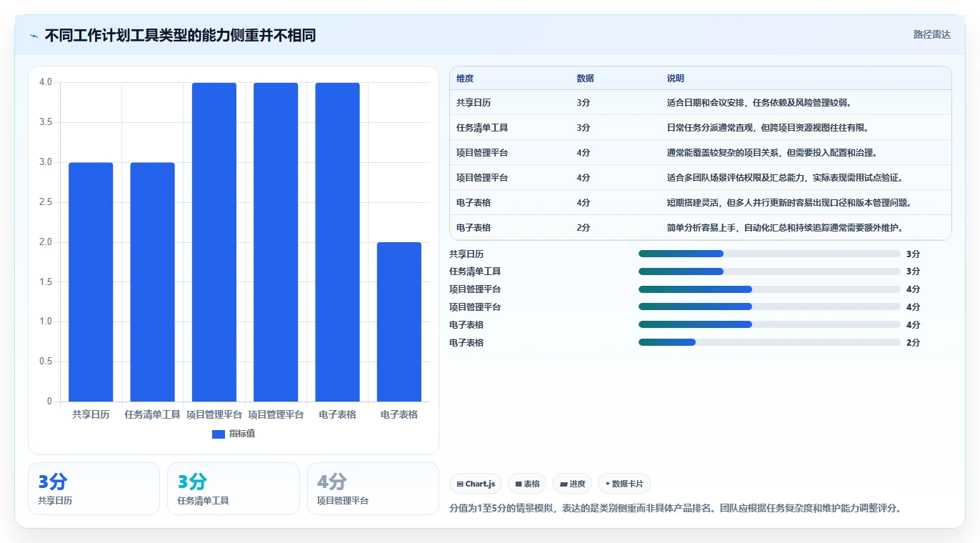This screenshot has width=980, height=543.
Task: Select the 表格 chip
Action: tap(527, 484)
